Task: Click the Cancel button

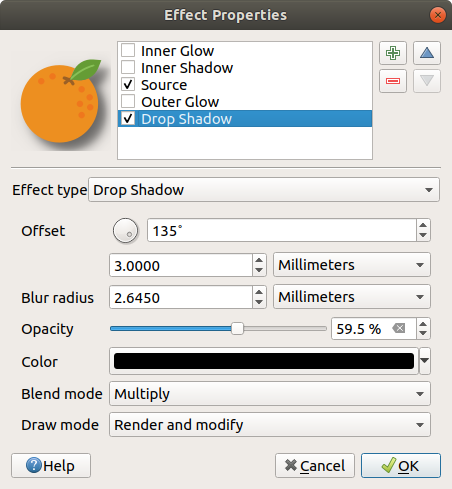Action: coord(315,465)
